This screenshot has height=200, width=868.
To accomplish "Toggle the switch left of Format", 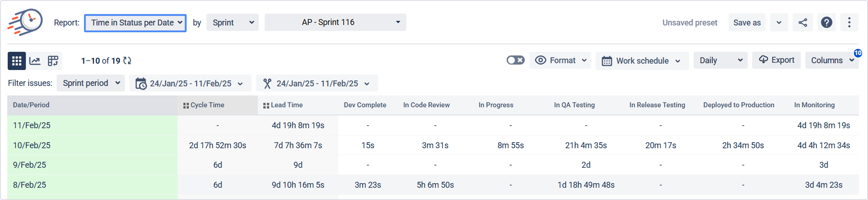I will point(515,60).
